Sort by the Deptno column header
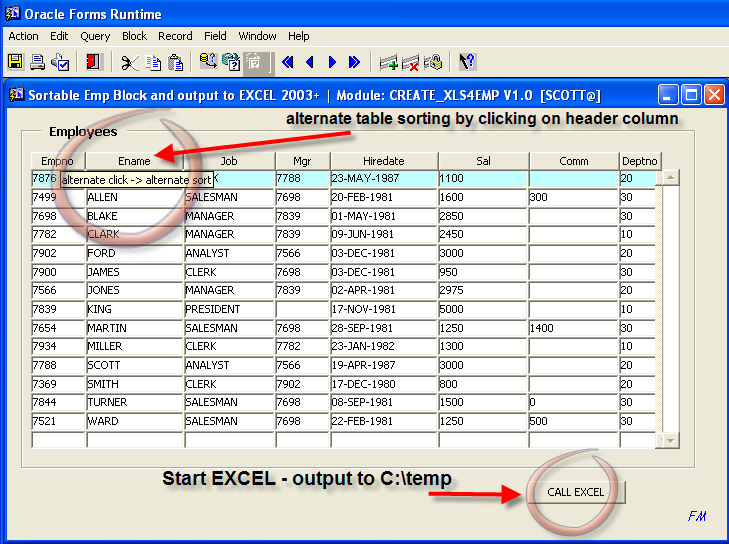729x544 pixels. [x=640, y=161]
